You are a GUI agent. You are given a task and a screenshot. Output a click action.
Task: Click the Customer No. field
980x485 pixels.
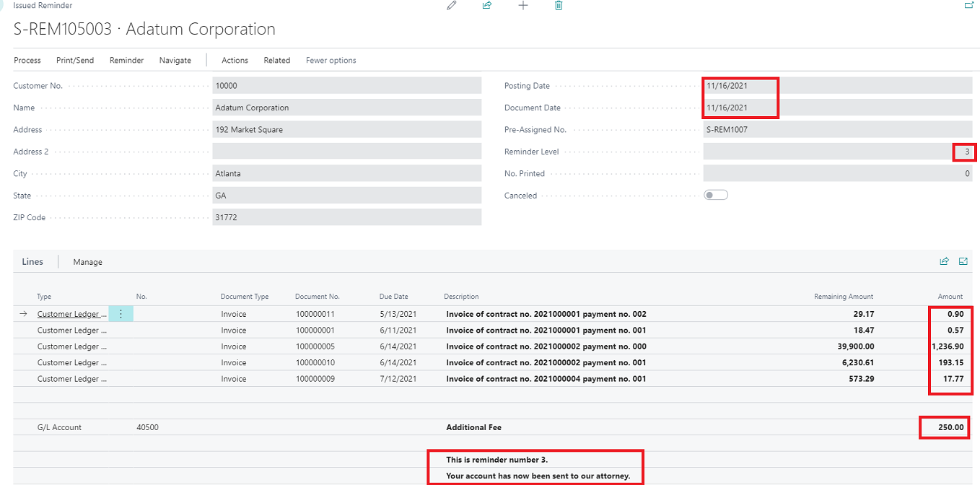coord(346,86)
